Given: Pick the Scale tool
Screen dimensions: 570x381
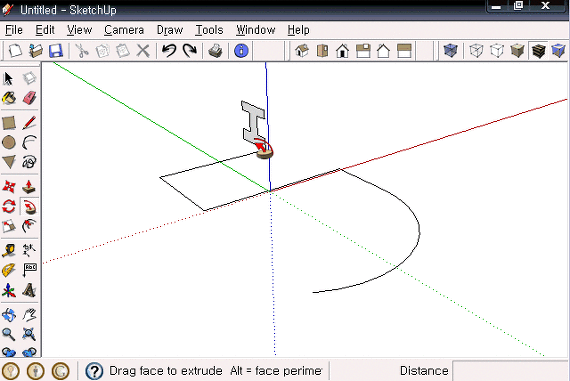Looking at the screenshot, I should (x=9, y=226).
